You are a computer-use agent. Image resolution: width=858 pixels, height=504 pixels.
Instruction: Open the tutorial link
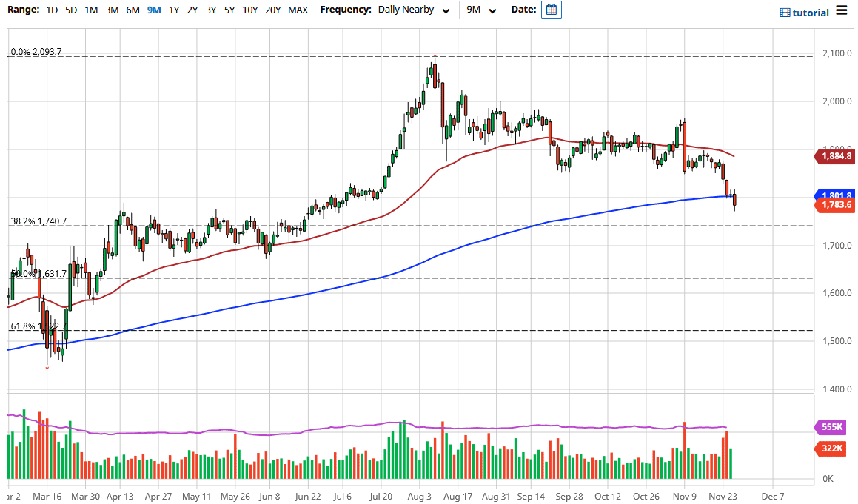[x=810, y=13]
